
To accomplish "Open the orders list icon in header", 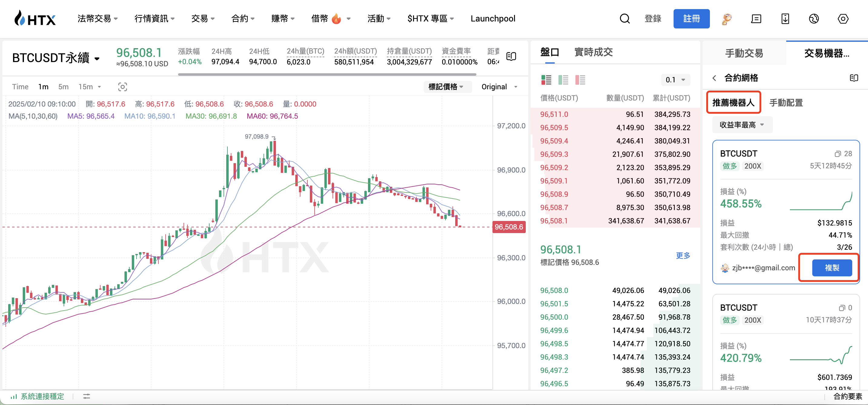I will [756, 19].
